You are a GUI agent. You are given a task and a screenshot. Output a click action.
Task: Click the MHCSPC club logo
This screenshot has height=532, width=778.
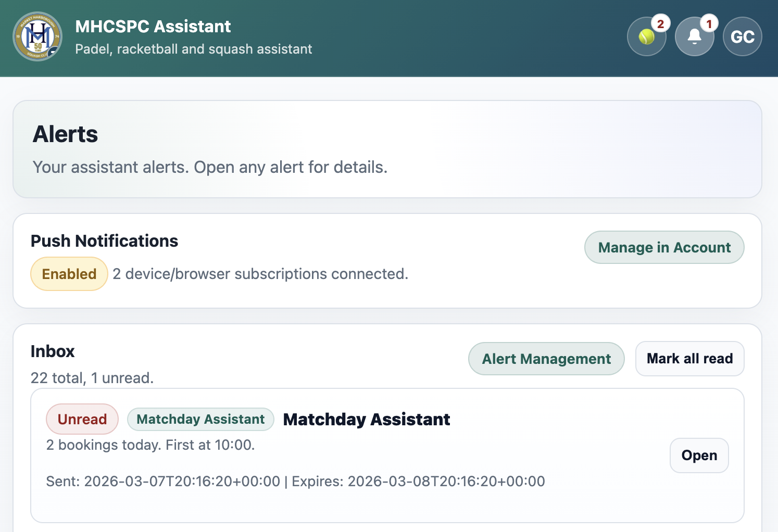(x=37, y=36)
